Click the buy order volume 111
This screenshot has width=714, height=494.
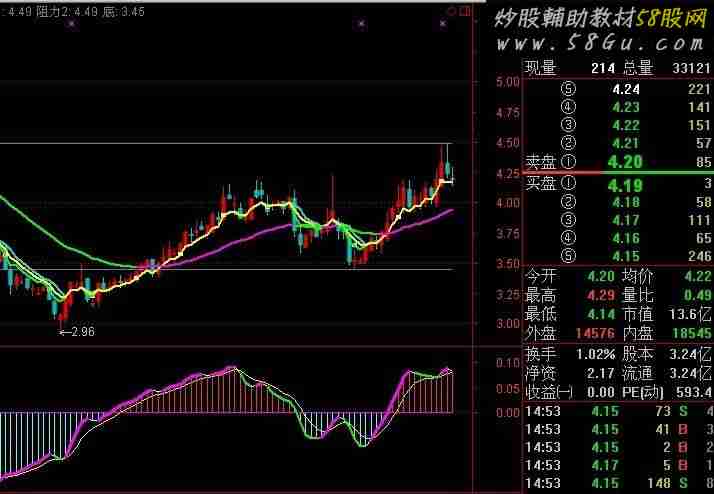[x=699, y=220]
